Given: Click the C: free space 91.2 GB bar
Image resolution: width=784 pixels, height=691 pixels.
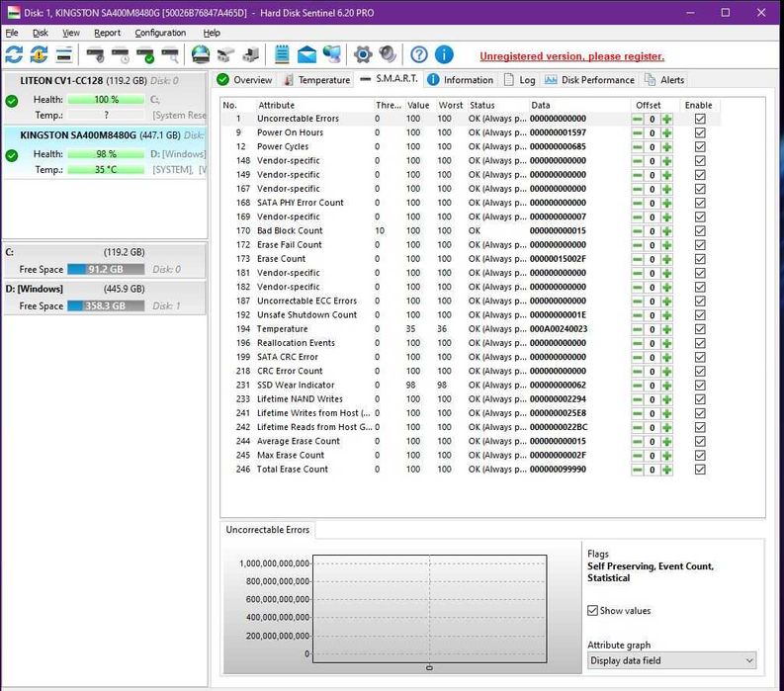Looking at the screenshot, I should coord(106,269).
